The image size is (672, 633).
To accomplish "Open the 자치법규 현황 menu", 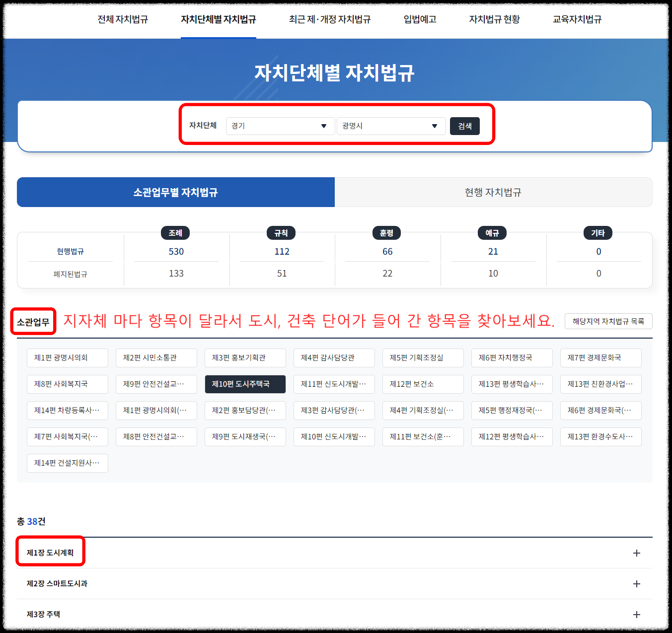I will (494, 19).
